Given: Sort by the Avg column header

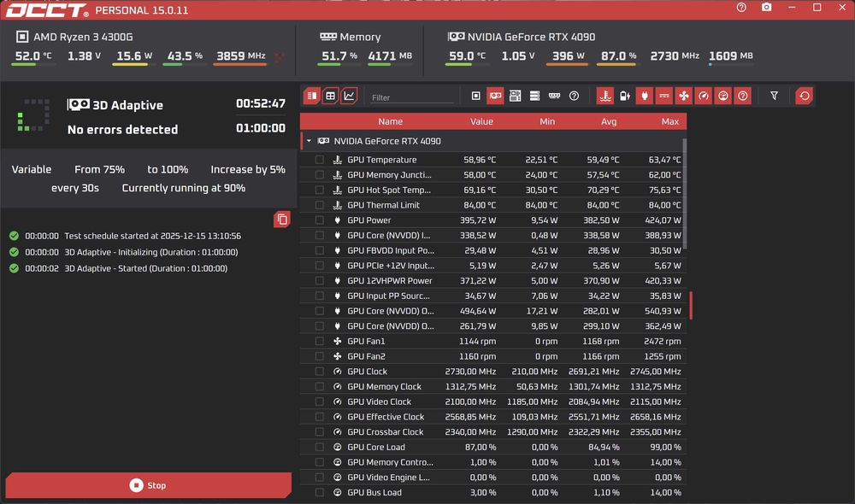Looking at the screenshot, I should point(609,121).
